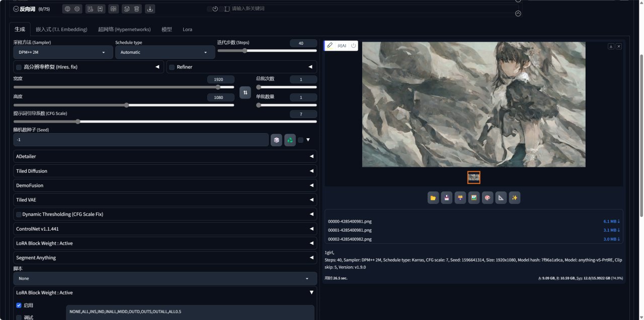This screenshot has height=320, width=644.
Task: Expand the ControlNet v1.1.441 section
Action: pyautogui.click(x=165, y=229)
